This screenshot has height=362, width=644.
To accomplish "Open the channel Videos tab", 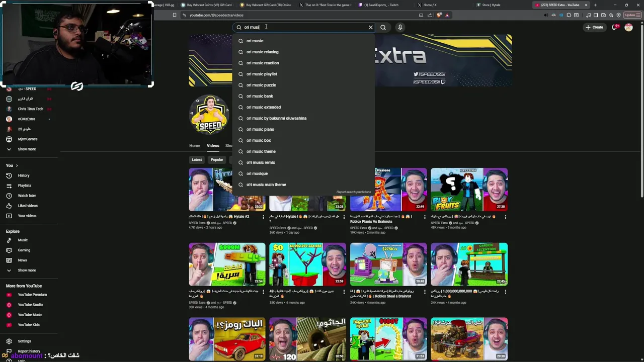I will pyautogui.click(x=213, y=146).
